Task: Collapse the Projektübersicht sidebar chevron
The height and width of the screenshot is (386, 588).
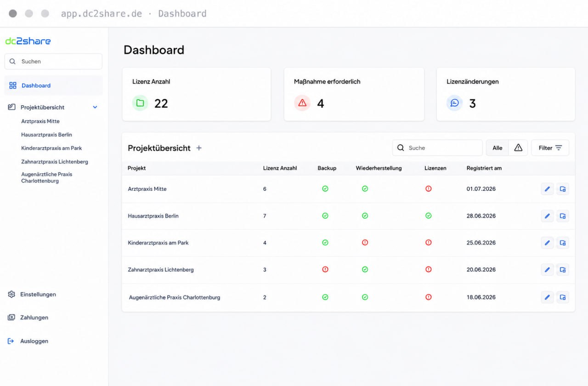Action: 95,107
